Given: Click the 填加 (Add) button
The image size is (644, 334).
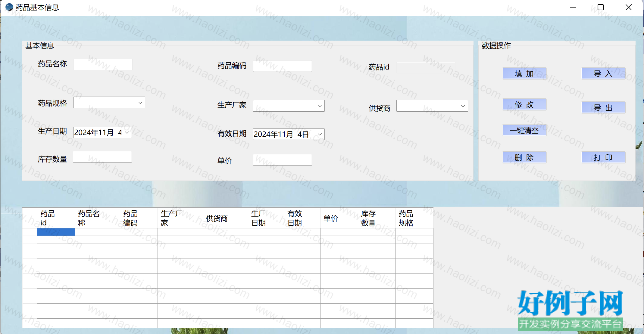Looking at the screenshot, I should tap(524, 73).
